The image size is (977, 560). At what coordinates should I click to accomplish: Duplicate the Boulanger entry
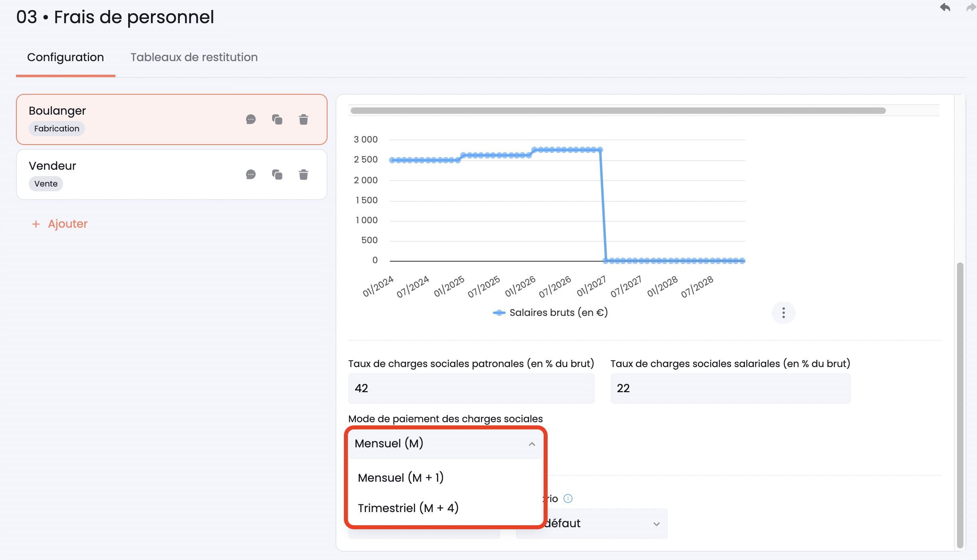pos(277,119)
